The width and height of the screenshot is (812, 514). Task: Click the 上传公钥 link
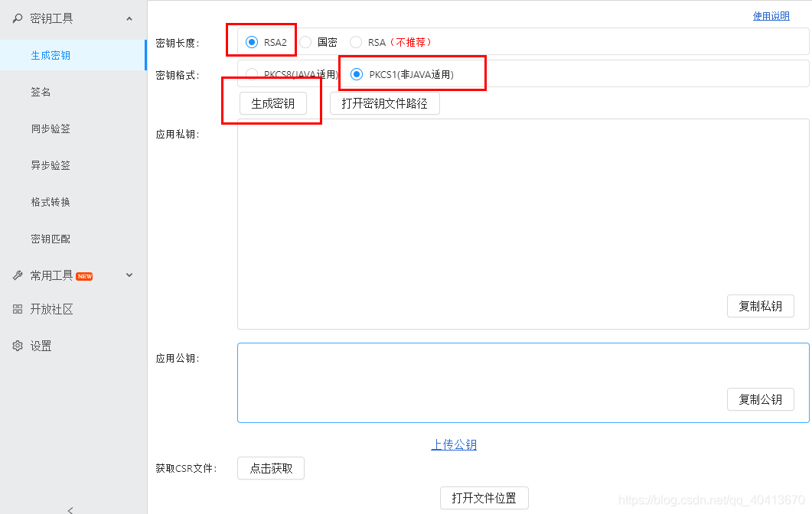pos(454,444)
